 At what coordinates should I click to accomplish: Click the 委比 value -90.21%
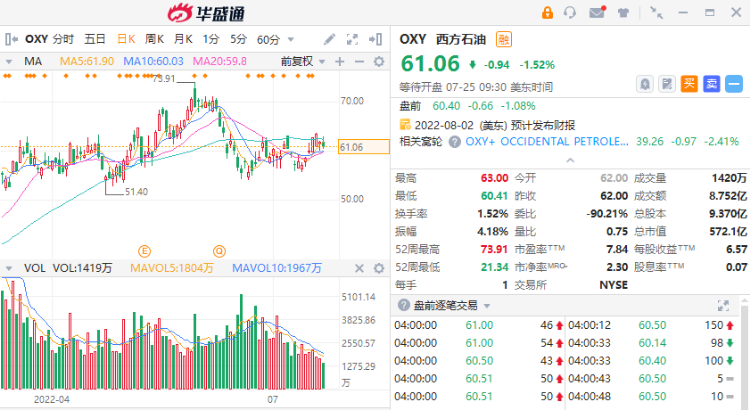coord(607,214)
